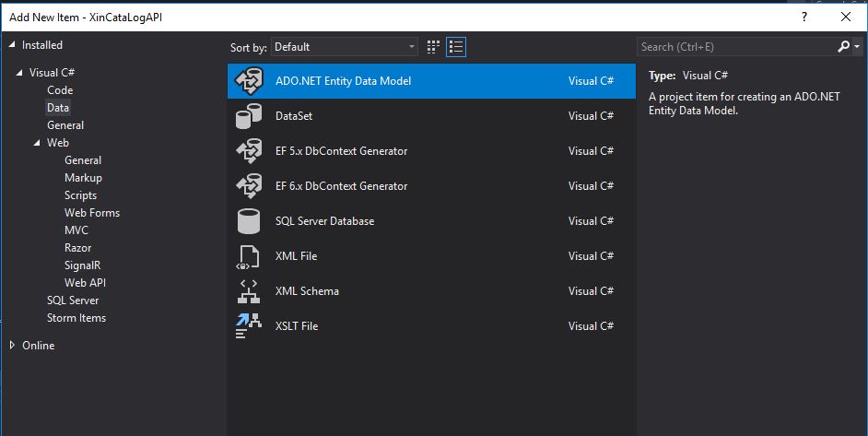The width and height of the screenshot is (868, 436).
Task: Select the XML Schema template name
Action: [x=307, y=291]
